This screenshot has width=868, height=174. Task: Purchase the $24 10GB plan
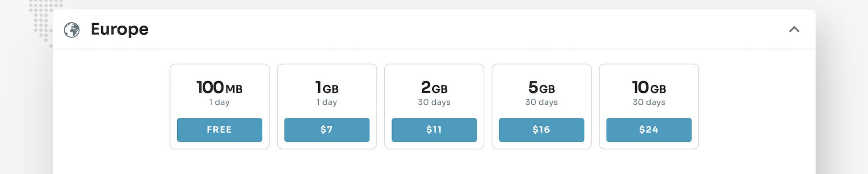click(649, 130)
